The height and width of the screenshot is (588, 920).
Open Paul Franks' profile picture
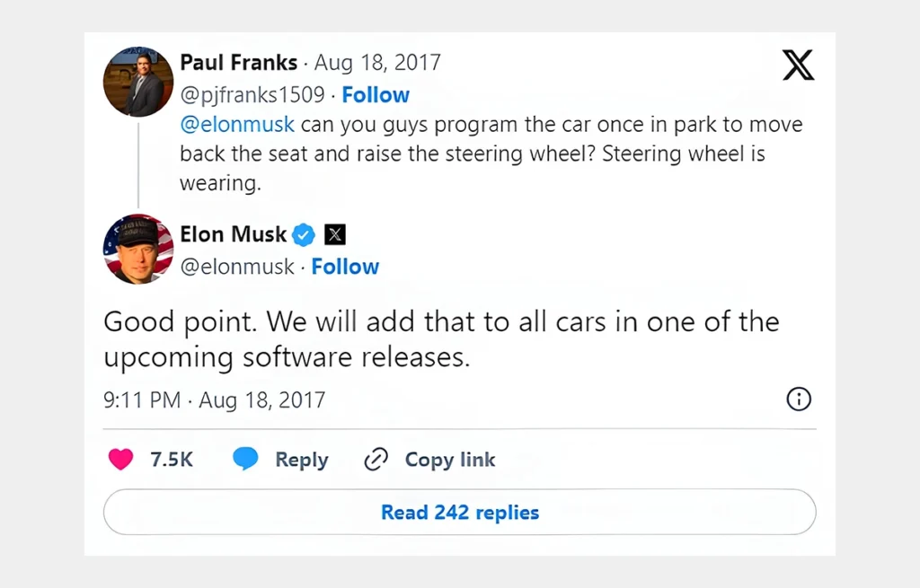click(x=137, y=81)
